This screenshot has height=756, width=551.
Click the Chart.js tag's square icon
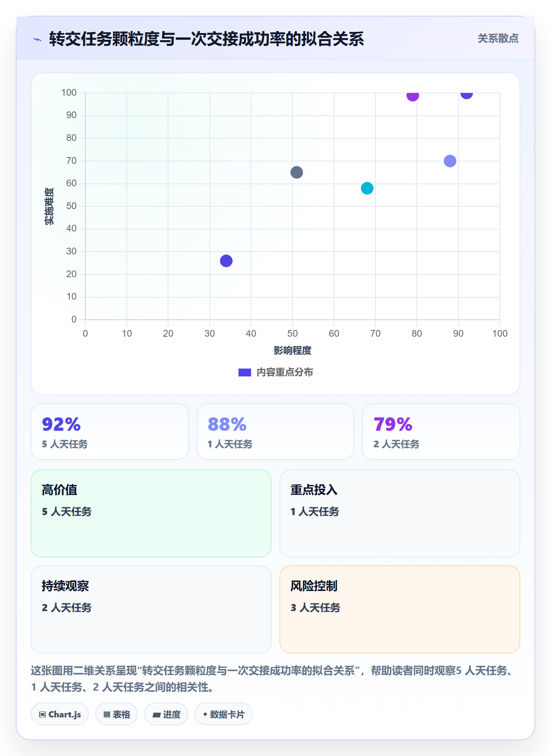(43, 715)
